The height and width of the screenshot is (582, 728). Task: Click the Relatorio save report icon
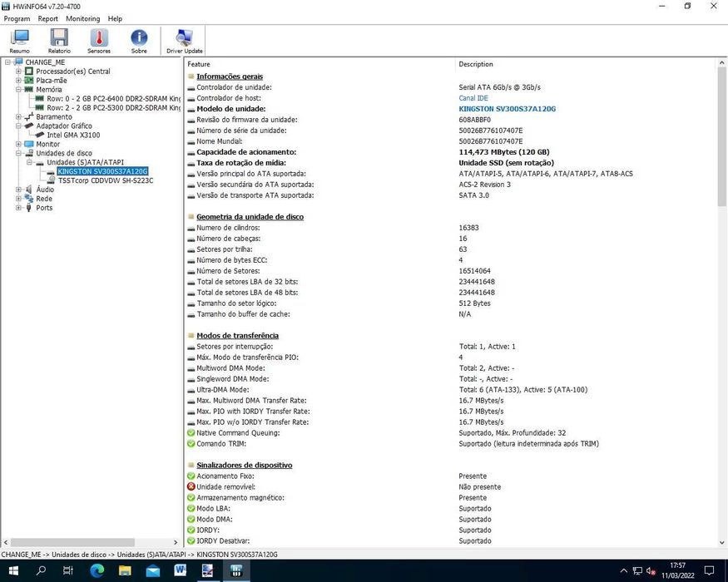(59, 41)
